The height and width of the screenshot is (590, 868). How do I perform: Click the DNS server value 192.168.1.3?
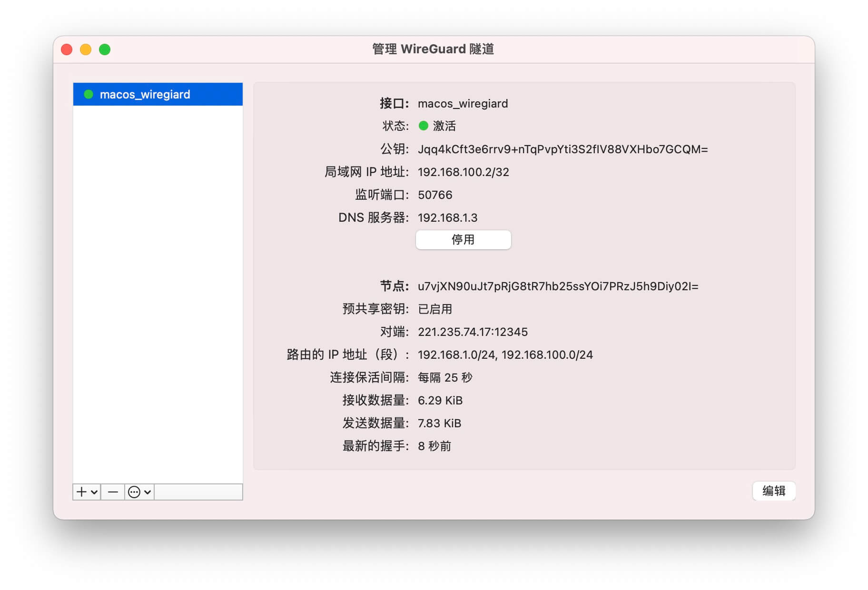tap(447, 218)
